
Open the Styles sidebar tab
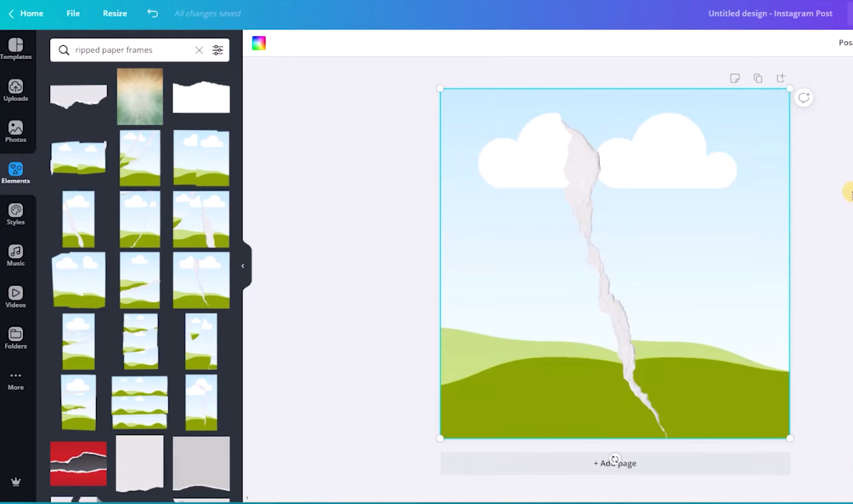click(x=15, y=214)
